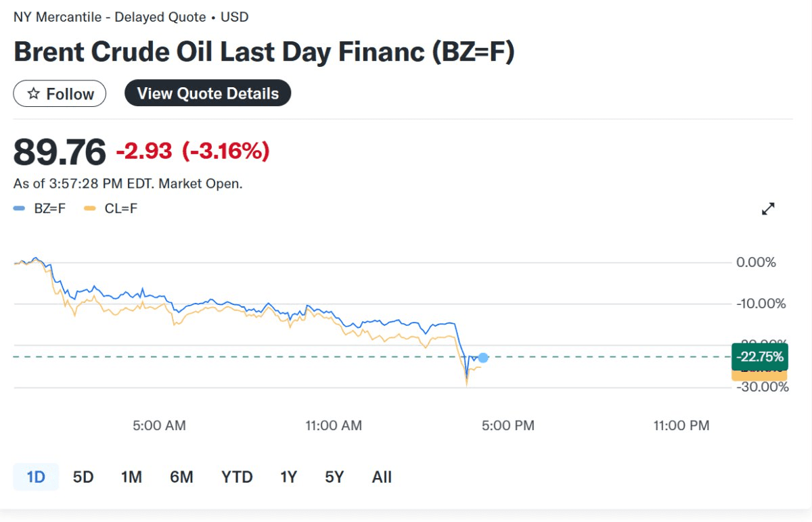Click the star icon in Follow button
The height and width of the screenshot is (522, 812).
pos(33,94)
